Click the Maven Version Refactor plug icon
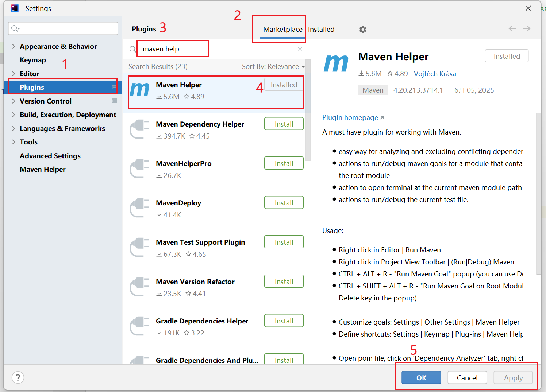 (140, 287)
